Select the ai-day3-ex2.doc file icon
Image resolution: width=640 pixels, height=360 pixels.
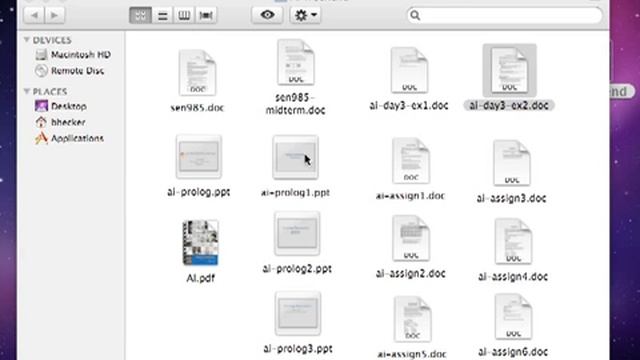(509, 70)
